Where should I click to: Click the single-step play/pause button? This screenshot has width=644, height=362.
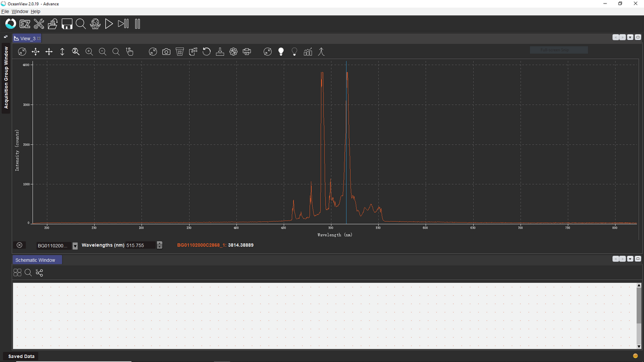(x=123, y=24)
